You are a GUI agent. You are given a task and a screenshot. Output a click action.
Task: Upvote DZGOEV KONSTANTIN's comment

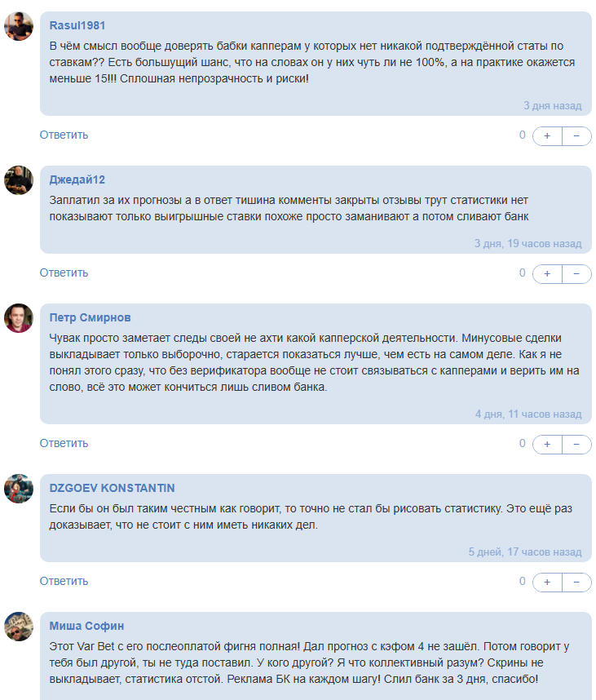click(547, 582)
